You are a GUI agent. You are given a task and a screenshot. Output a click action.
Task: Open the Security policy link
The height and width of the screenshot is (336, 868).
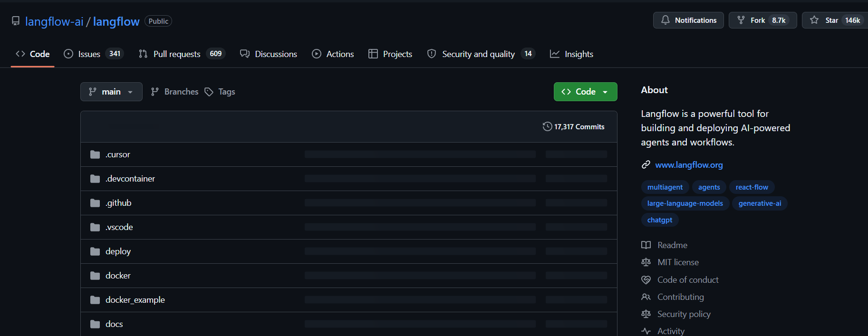[684, 314]
